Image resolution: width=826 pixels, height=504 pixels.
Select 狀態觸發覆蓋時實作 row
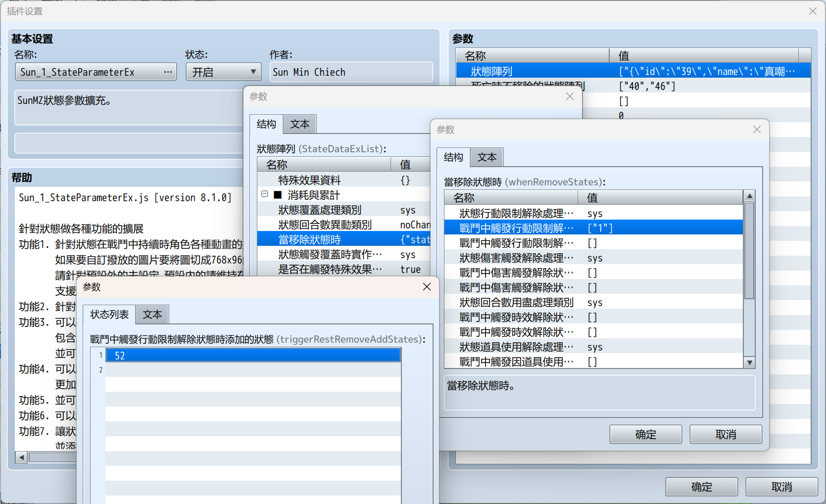point(343,254)
